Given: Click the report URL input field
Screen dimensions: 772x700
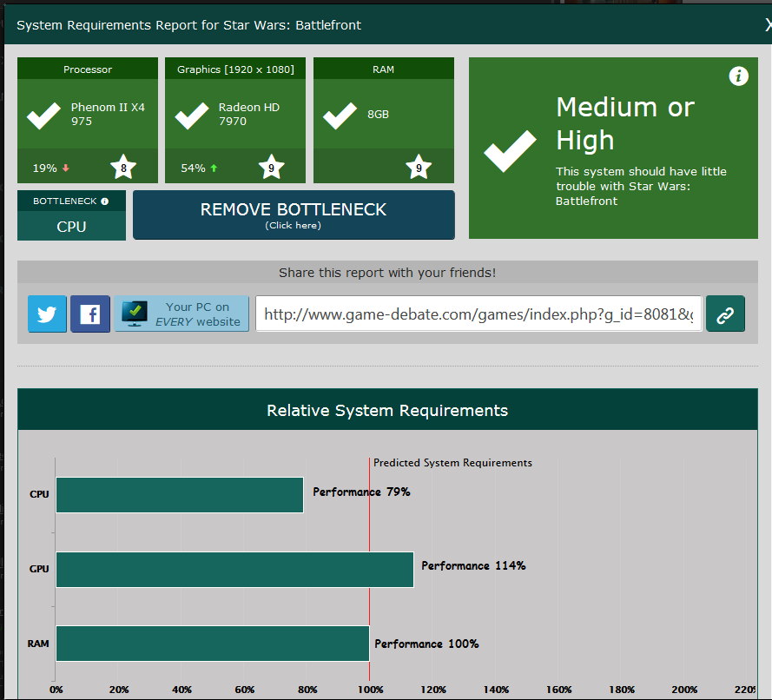Looking at the screenshot, I should click(x=478, y=314).
